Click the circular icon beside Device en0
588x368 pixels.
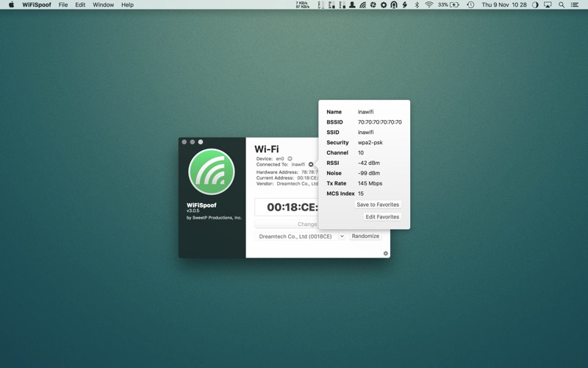[290, 159]
